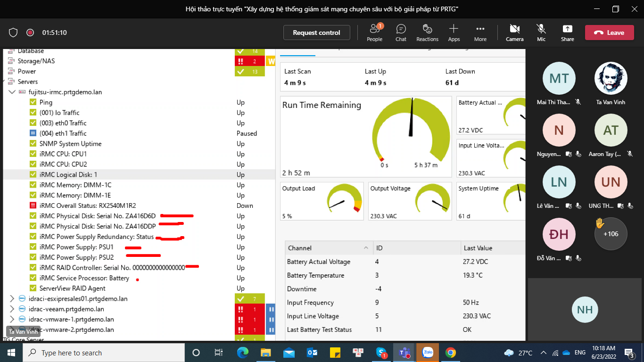Click the blue paused icon for eth1 Traffic
The image size is (644, 362).
click(33, 133)
